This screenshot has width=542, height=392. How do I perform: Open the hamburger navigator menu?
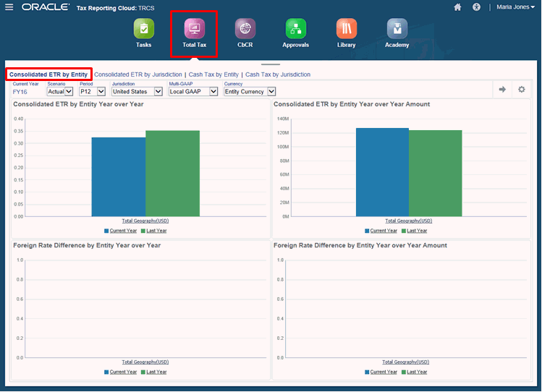coord(9,7)
